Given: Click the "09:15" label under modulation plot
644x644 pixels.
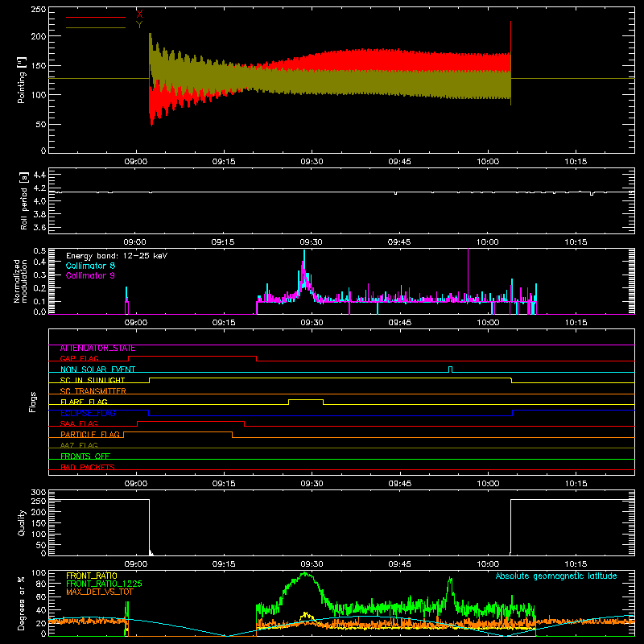Looking at the screenshot, I should [224, 323].
